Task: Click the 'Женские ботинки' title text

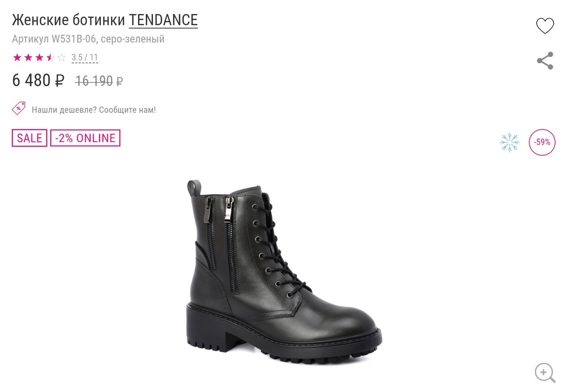Action: pyautogui.click(x=69, y=20)
